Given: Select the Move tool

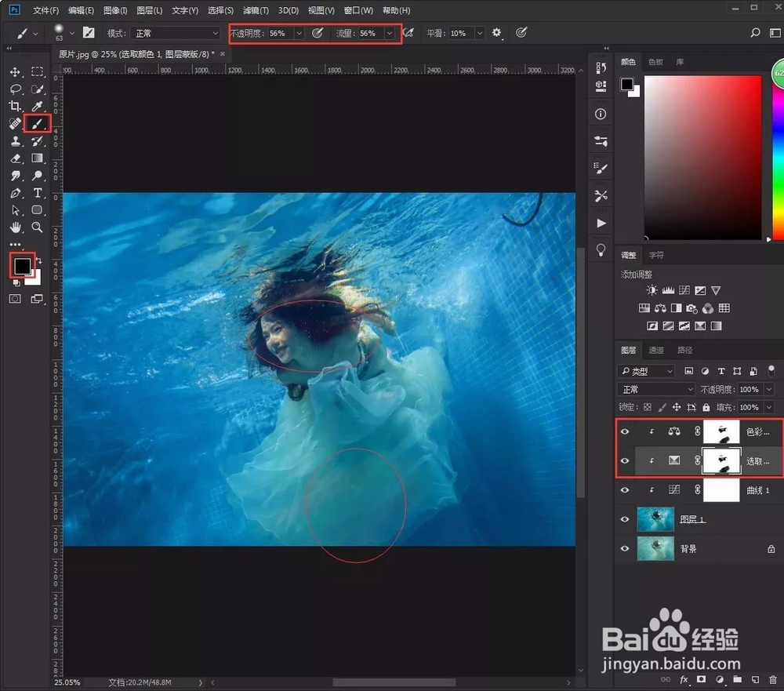Looking at the screenshot, I should coord(16,71).
